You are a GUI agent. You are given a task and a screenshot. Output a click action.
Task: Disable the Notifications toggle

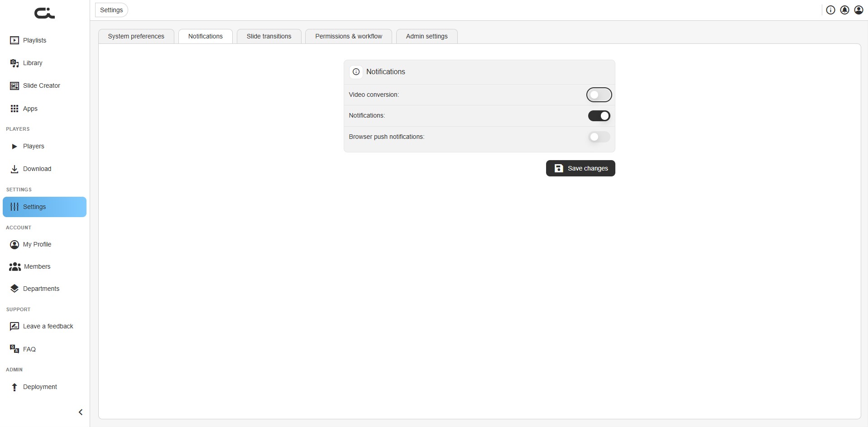pos(599,116)
